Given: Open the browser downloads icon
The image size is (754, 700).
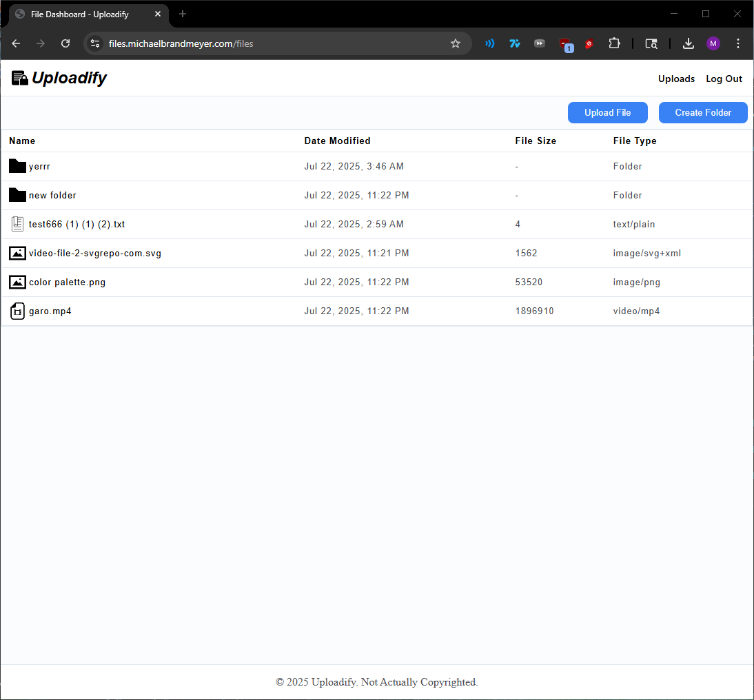Looking at the screenshot, I should (x=688, y=44).
